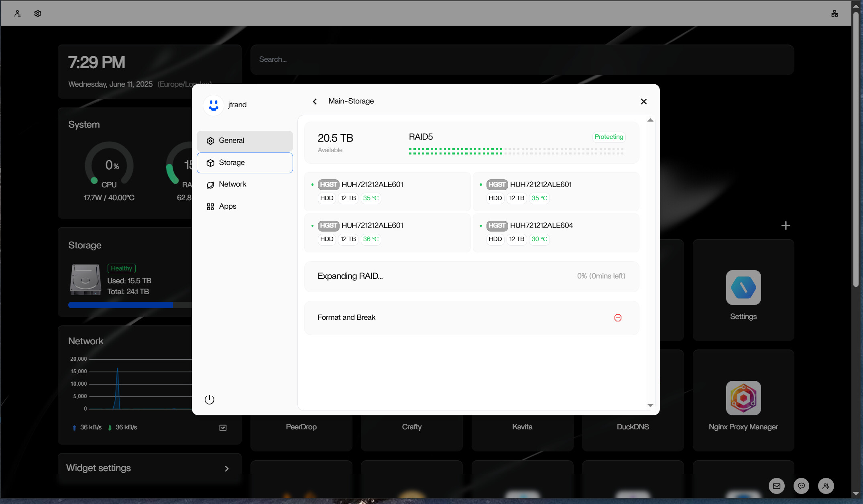This screenshot has height=504, width=863.
Task: Click the RAID5 capacity usage bar
Action: point(516,151)
